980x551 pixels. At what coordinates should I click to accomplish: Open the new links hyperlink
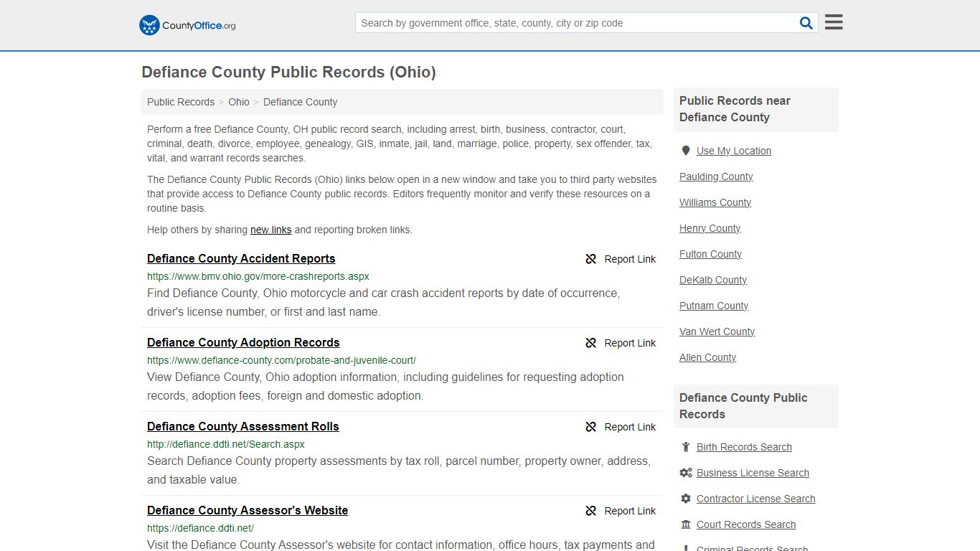tap(270, 230)
